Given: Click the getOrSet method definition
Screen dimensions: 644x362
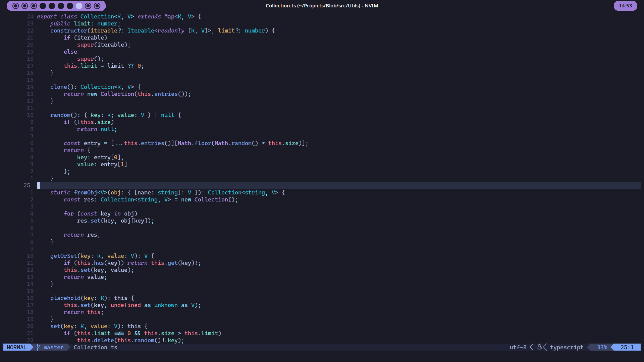Looking at the screenshot, I should click(x=63, y=256).
